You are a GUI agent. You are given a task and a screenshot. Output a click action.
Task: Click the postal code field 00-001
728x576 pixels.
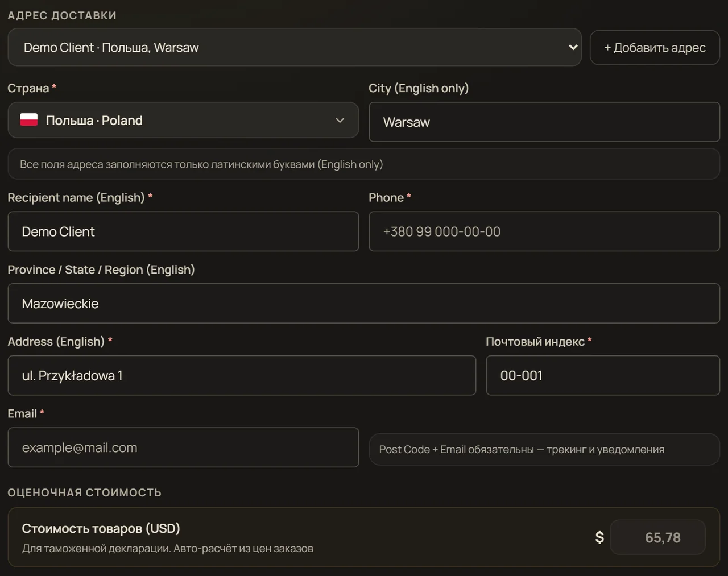[603, 375]
